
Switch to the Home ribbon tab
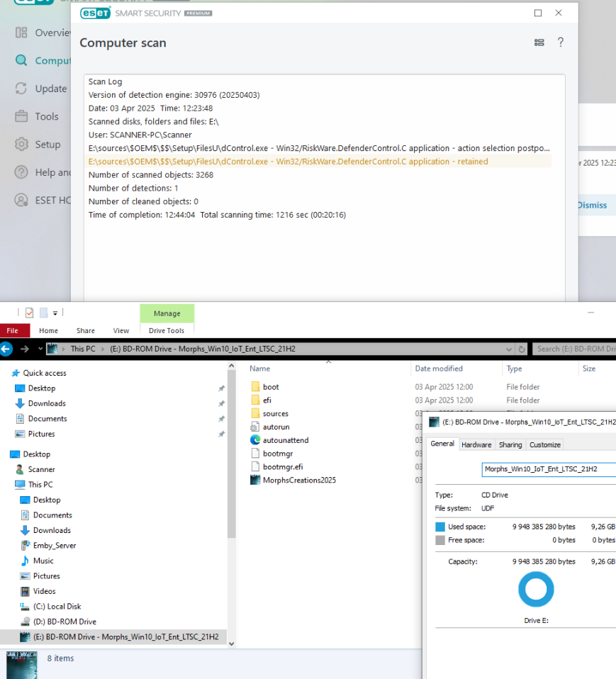(x=48, y=330)
